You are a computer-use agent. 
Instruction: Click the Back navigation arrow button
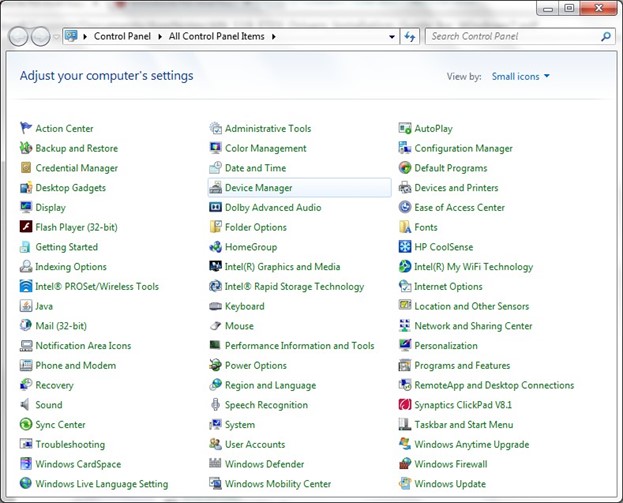(19, 36)
